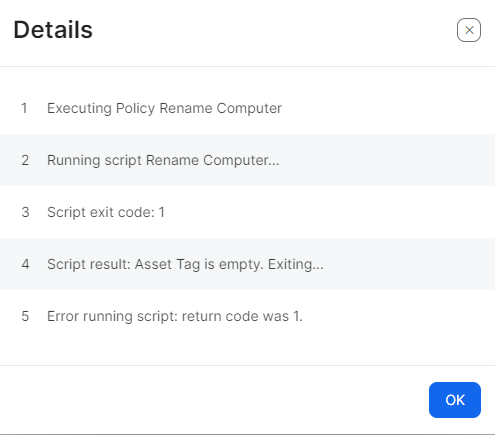Screen dimensions: 495x435
Task: Click the OK button
Action: [x=455, y=400]
